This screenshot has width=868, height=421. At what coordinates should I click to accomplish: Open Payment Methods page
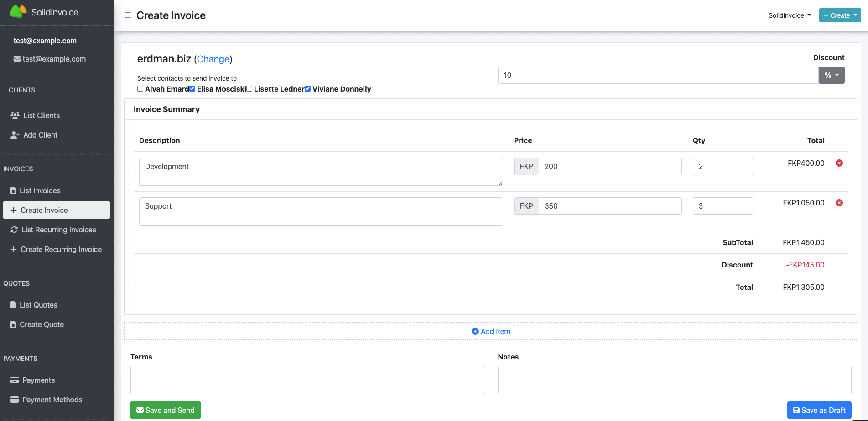pos(52,400)
